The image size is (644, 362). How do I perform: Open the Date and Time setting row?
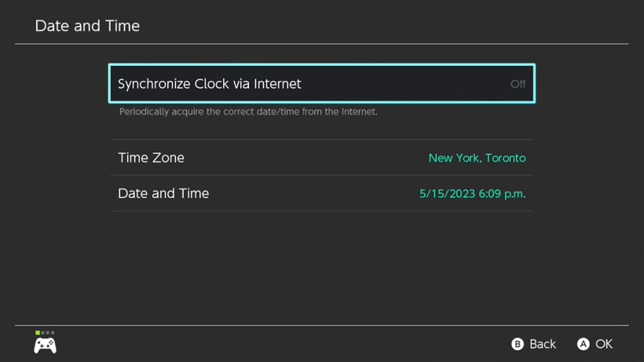point(321,194)
